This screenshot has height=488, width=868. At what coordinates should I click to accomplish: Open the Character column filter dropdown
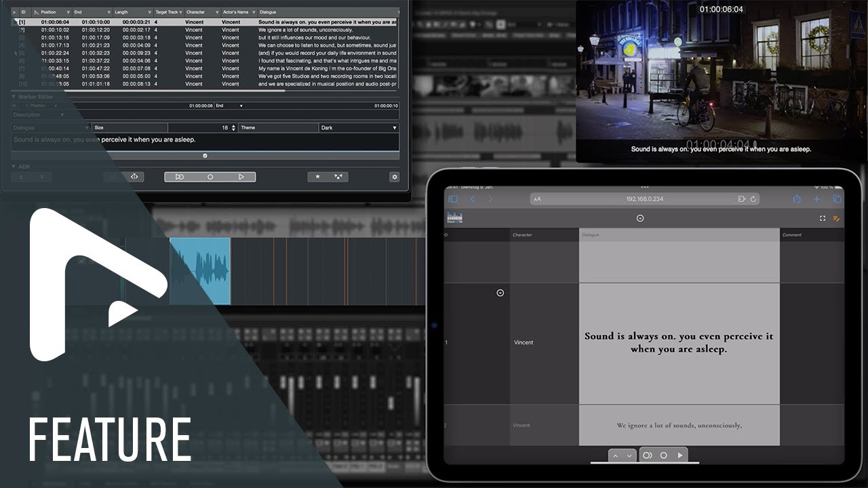217,12
